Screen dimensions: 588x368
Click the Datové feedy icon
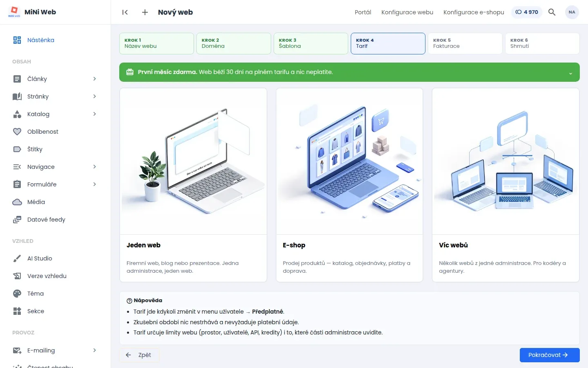(17, 220)
